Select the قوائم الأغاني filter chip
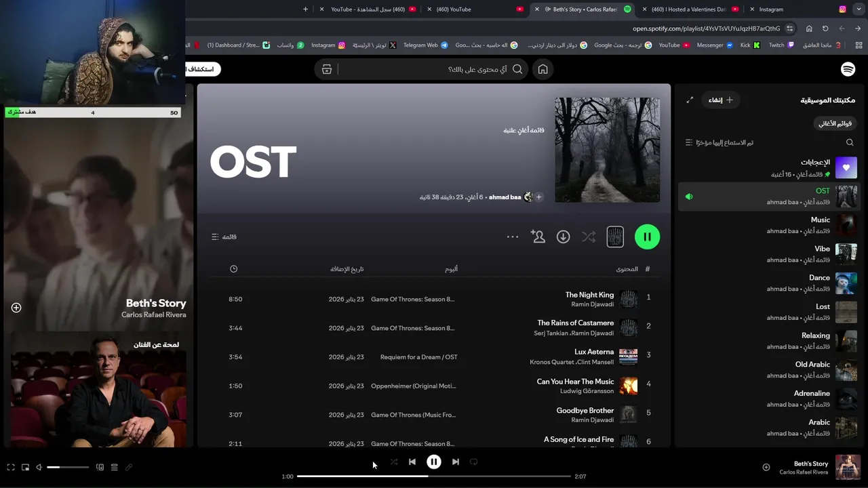Screen dimensions: 868x488 pyautogui.click(x=835, y=123)
